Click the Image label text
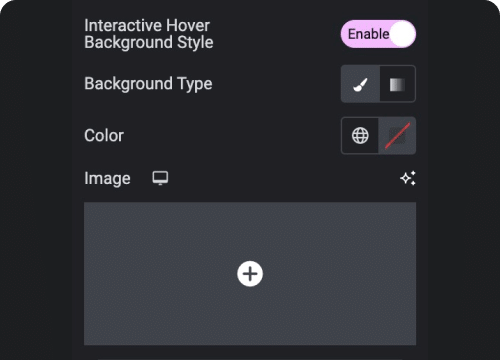 tap(107, 178)
